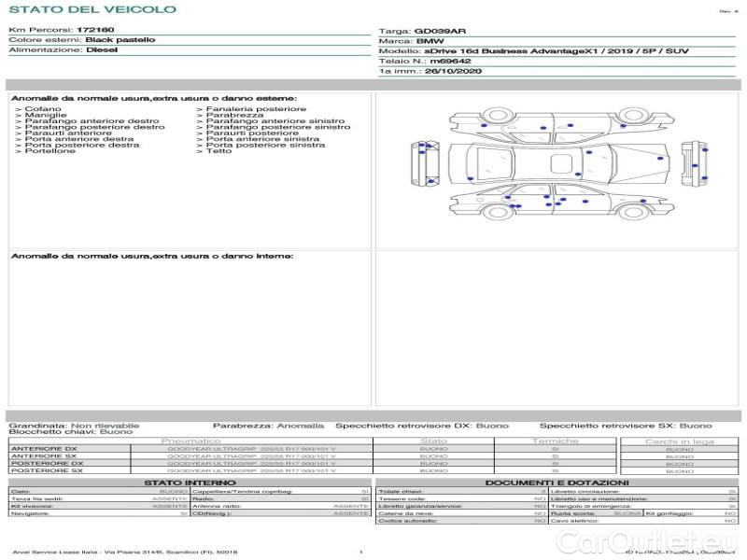Select the Alimentazione Diesel entry

pyautogui.click(x=63, y=50)
